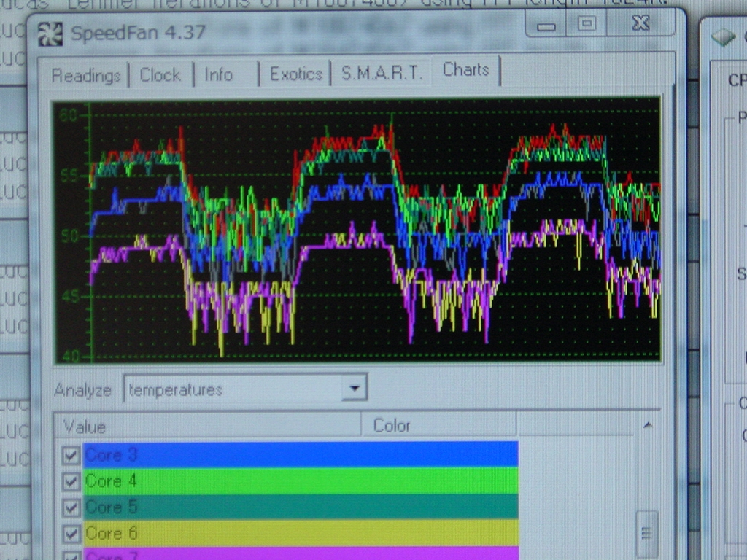
Task: Open the S.M.A.R.T. tab
Action: (381, 73)
